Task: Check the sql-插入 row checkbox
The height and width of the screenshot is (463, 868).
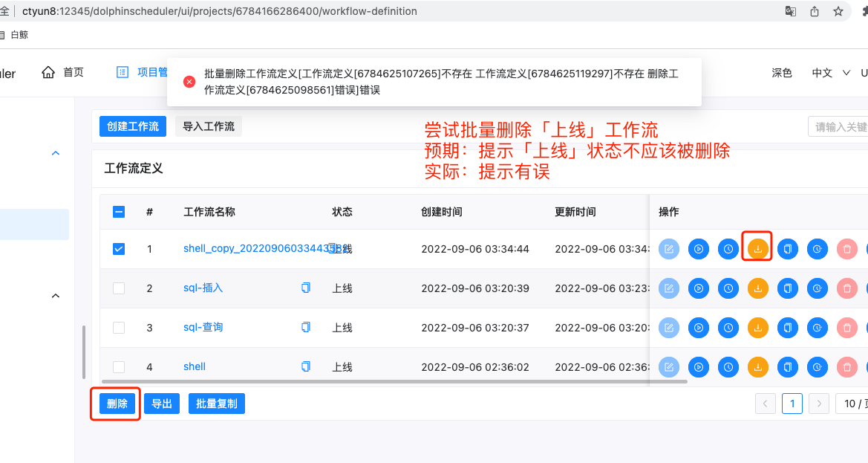Action: (119, 288)
